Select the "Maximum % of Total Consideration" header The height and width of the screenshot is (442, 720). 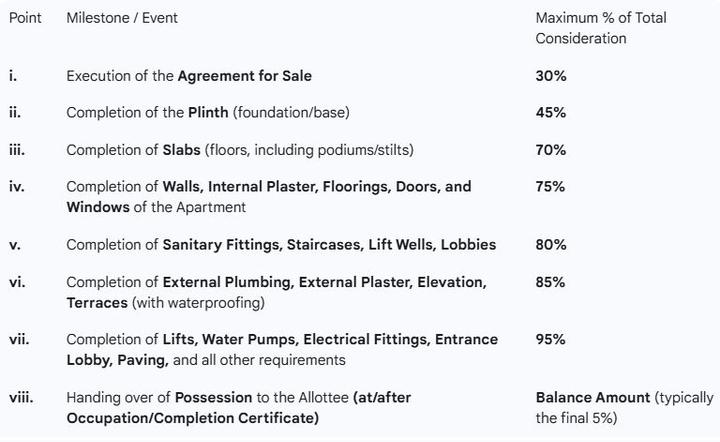tap(600, 28)
